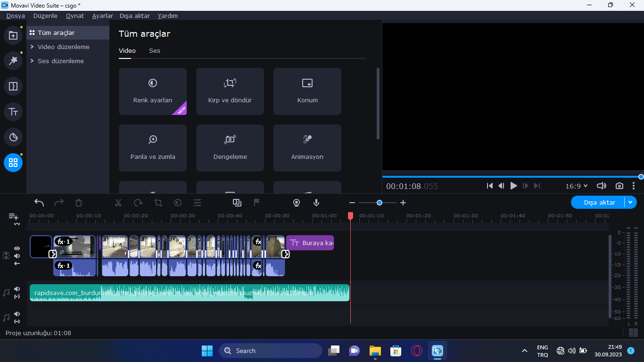Click the crop icon in timeline toolbar
The height and width of the screenshot is (362, 644).
pos(158,203)
